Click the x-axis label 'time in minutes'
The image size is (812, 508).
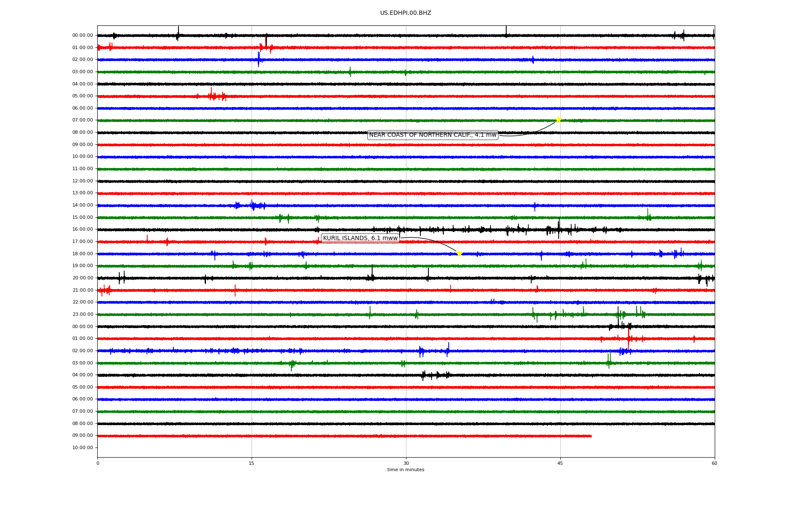coord(406,470)
